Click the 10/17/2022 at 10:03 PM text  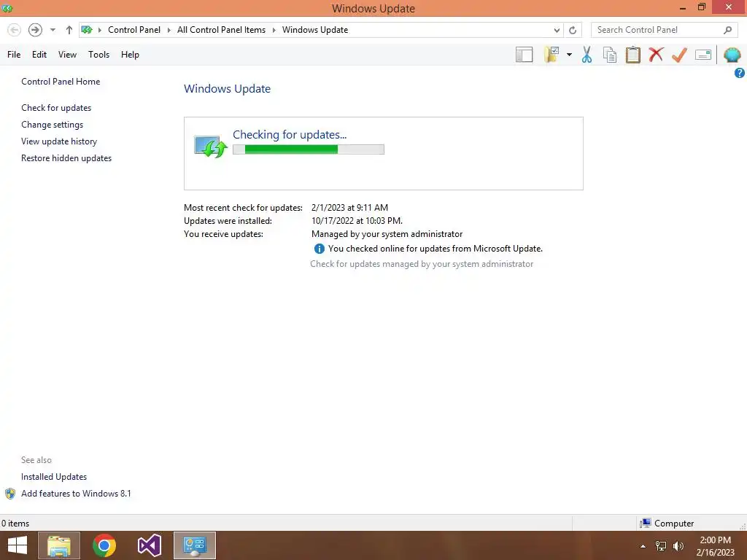pos(357,221)
